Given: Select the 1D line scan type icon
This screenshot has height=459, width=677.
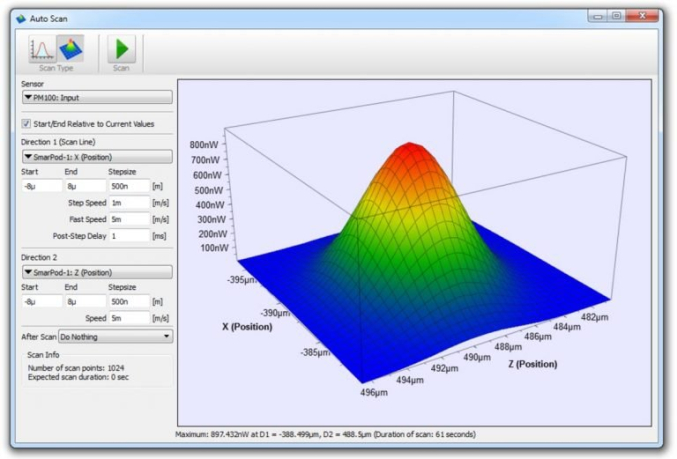Looking at the screenshot, I should point(41,49).
